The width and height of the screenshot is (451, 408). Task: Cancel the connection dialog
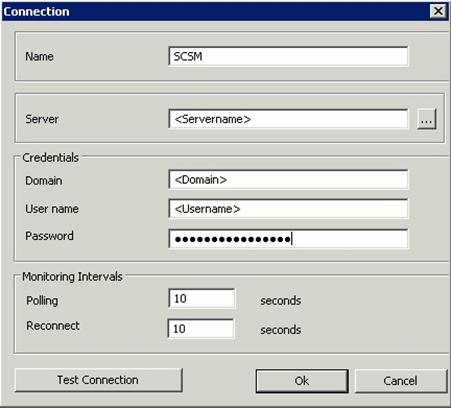tap(401, 381)
